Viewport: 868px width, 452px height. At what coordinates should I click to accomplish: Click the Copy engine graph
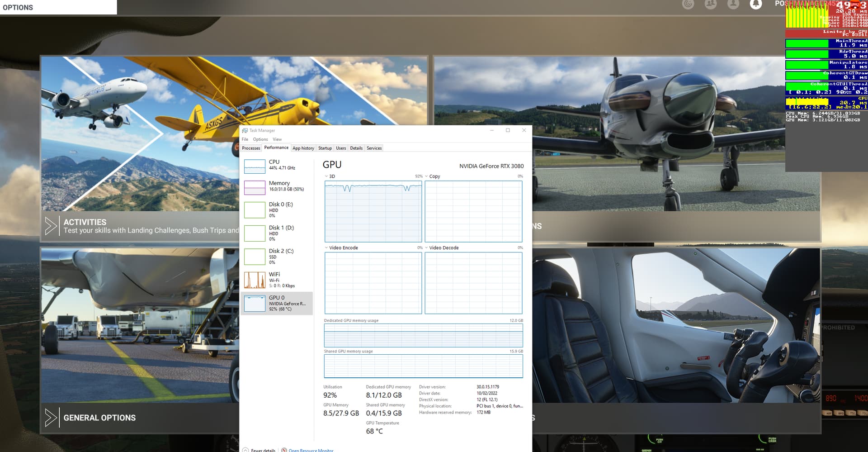coord(473,211)
